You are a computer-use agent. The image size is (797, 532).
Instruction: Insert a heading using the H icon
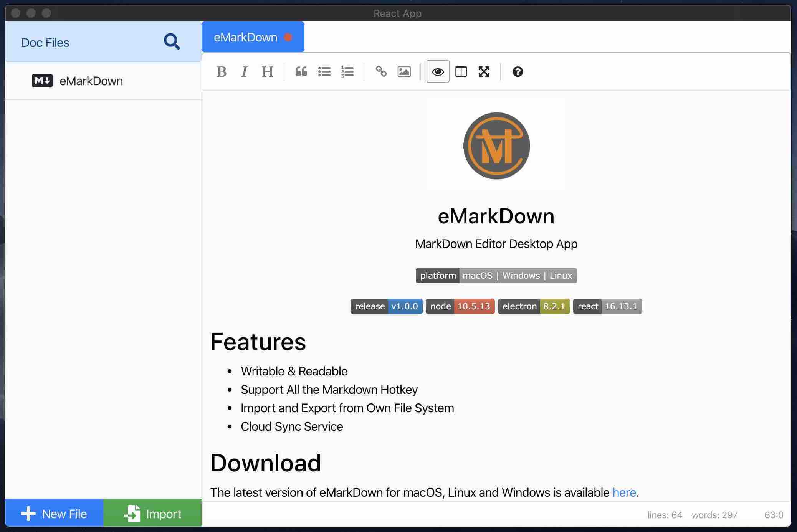(x=267, y=72)
